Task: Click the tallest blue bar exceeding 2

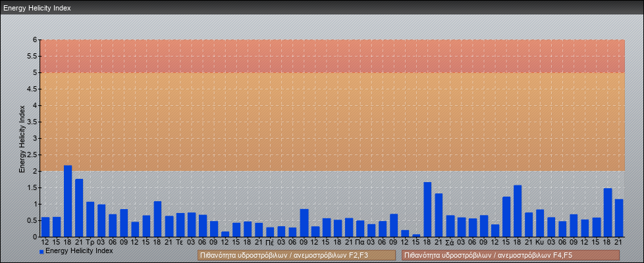Action: coord(68,201)
